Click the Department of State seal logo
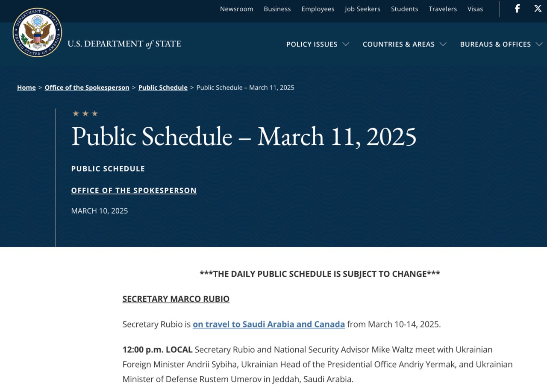Viewport: 547px width, 392px height. 37,32
